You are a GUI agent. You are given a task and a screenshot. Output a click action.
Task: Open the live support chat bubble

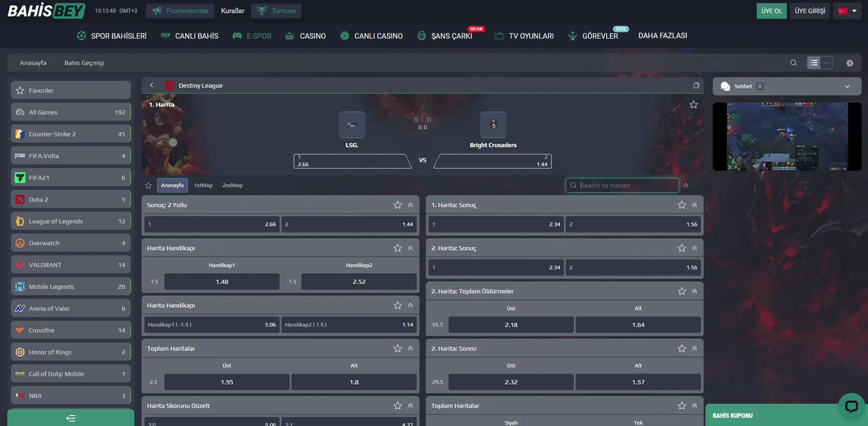(851, 406)
